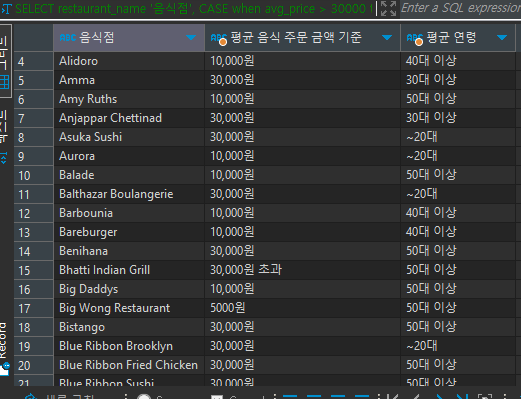Click the Amy Ruths cell
This screenshot has width=521, height=399.
129,99
